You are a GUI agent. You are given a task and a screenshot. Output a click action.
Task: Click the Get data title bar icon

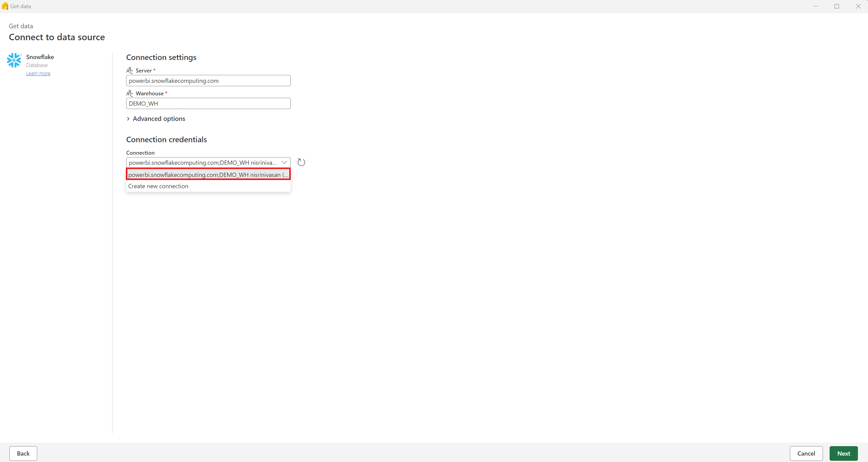click(5, 6)
